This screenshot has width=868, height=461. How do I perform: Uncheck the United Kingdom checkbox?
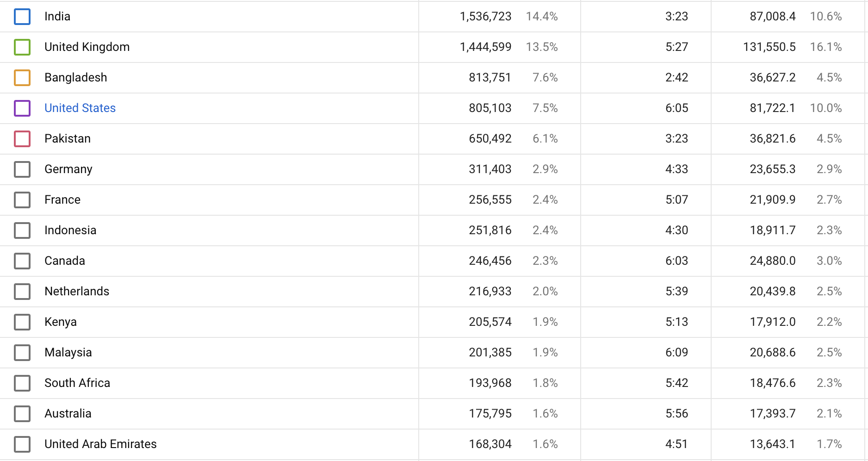click(x=22, y=47)
